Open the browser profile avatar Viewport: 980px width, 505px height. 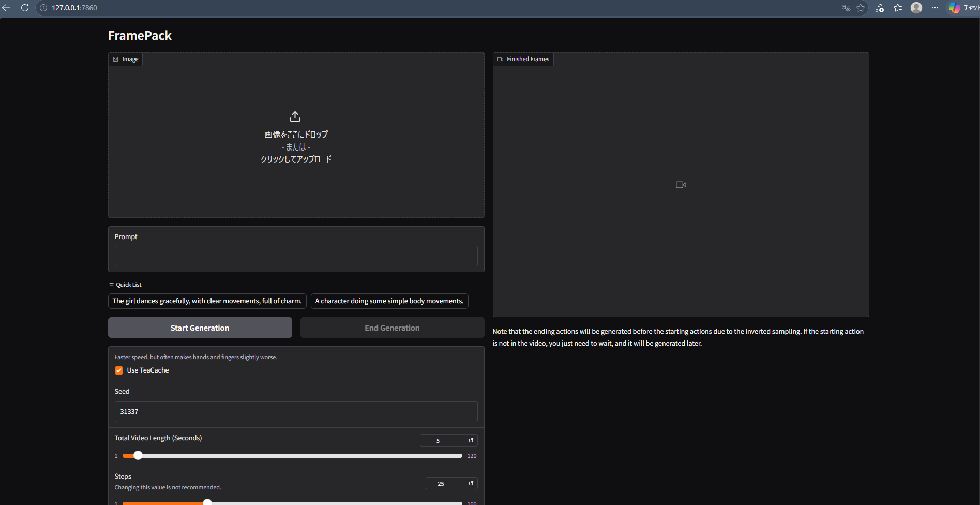(916, 8)
